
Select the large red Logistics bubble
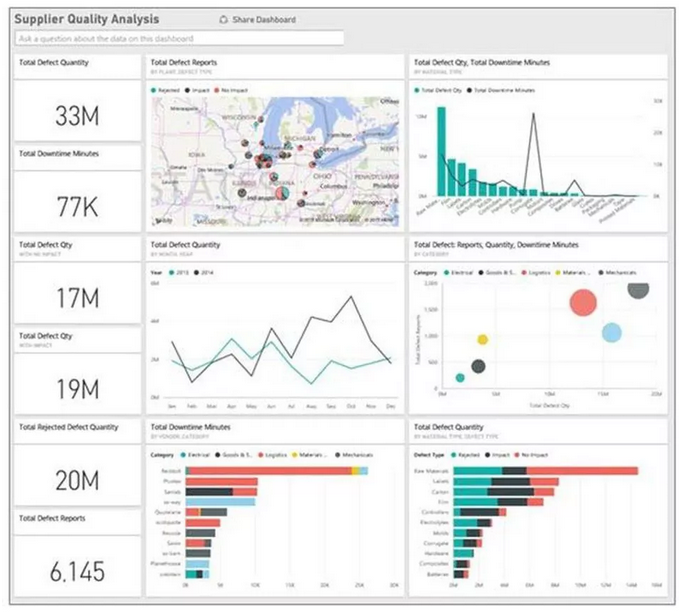(583, 301)
